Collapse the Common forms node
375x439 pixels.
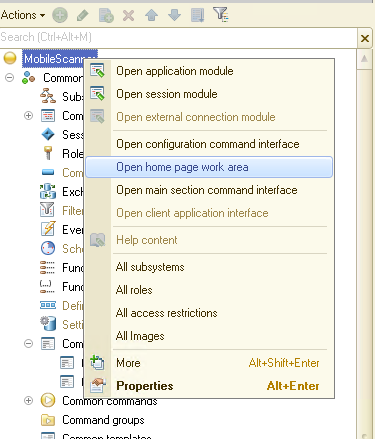point(29,344)
